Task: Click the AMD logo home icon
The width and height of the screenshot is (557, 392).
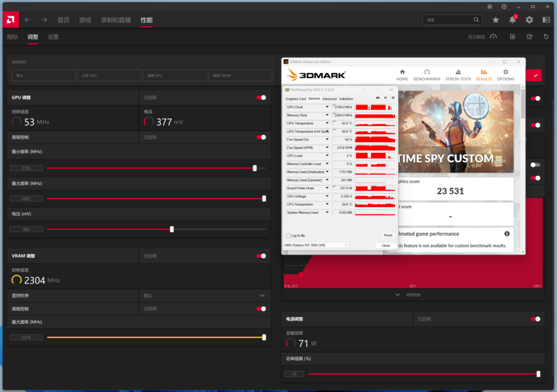Action: click(x=11, y=20)
